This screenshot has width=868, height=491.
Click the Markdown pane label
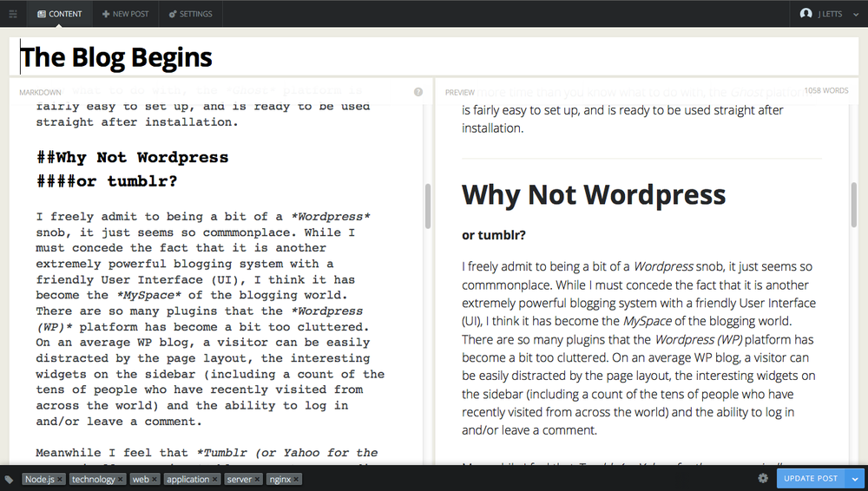[x=40, y=93]
